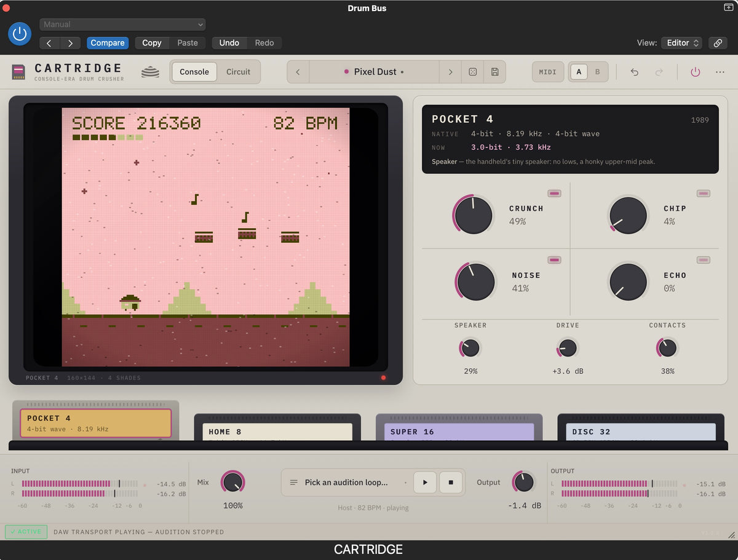Click the Chip knob
This screenshot has width=738, height=560.
(629, 215)
